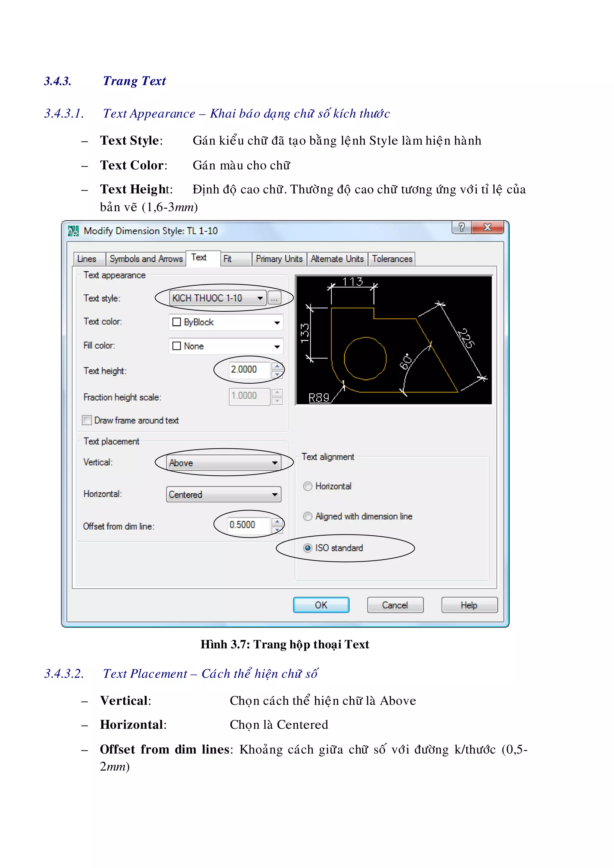The width and height of the screenshot is (614, 868).
Task: Click the OK button
Action: point(321,605)
